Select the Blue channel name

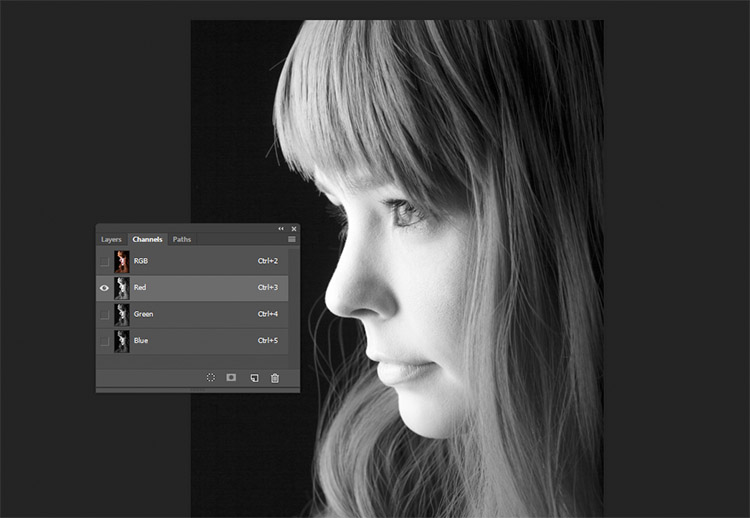[x=141, y=341]
